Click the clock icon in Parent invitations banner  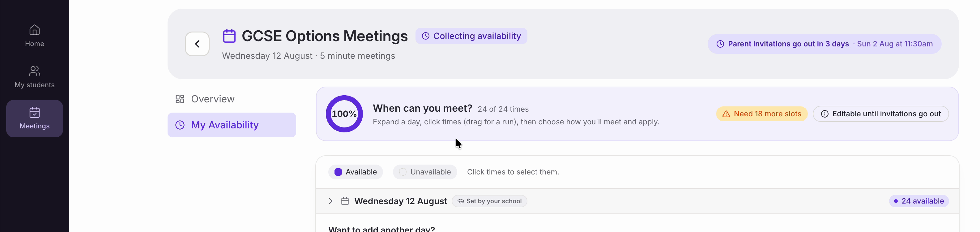coord(720,44)
